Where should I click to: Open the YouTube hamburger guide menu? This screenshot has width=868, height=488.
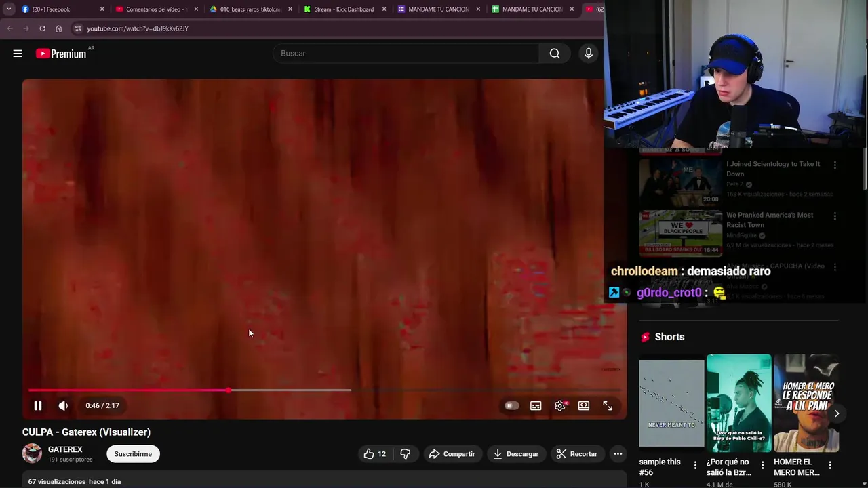point(18,54)
